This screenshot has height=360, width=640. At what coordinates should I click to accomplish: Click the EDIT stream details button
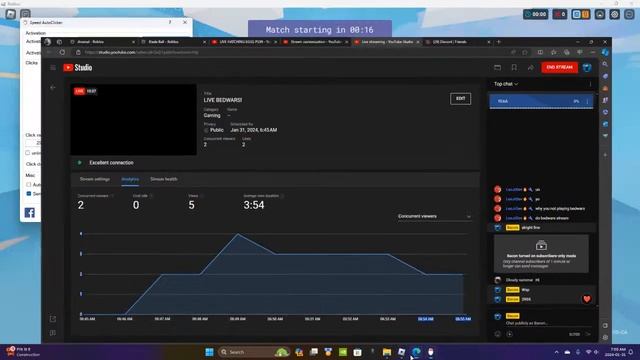click(460, 98)
